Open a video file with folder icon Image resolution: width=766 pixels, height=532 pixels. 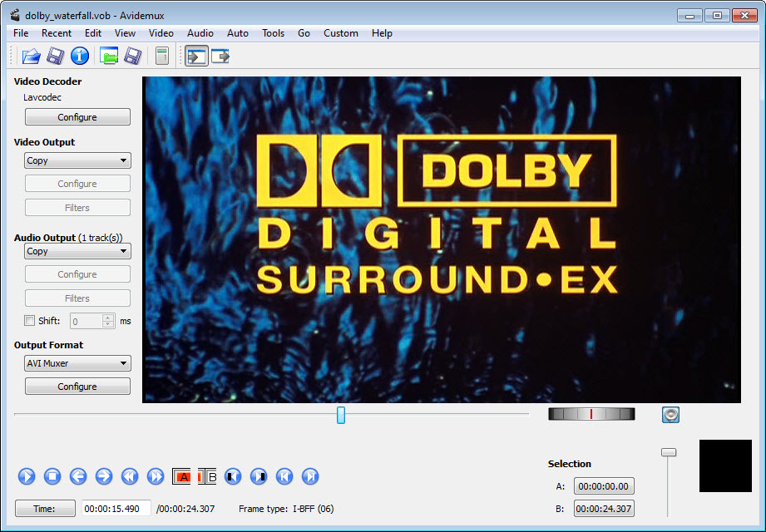pos(32,57)
